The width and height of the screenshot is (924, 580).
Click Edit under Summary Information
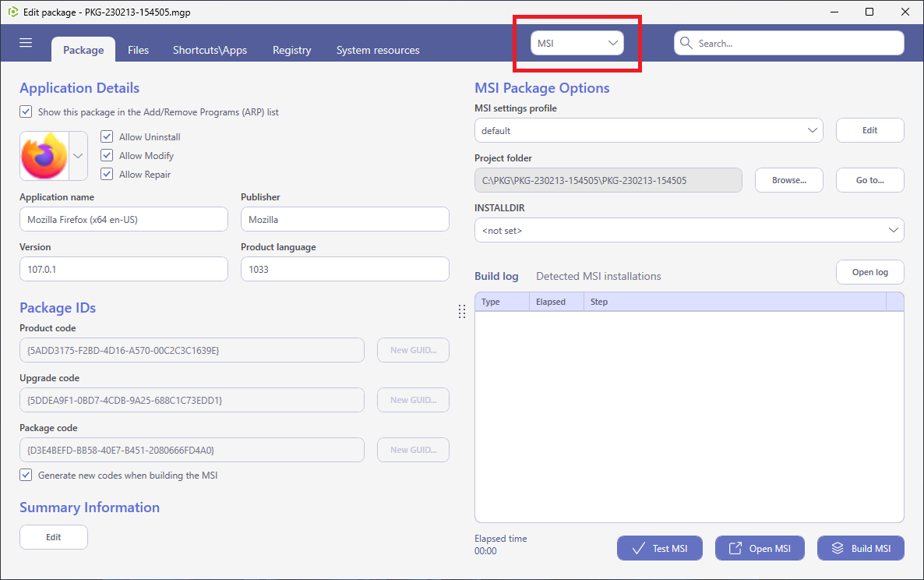[x=54, y=537]
